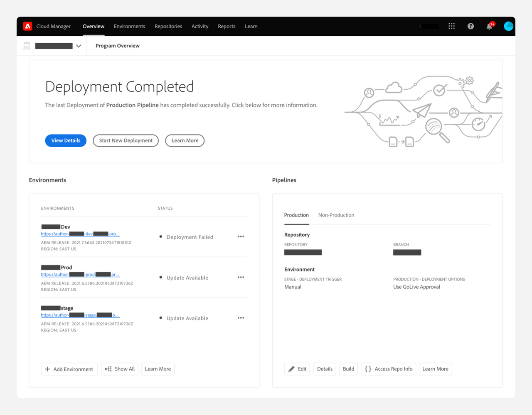The height and width of the screenshot is (415, 532).
Task: Open the Dev author environment link
Action: (80, 234)
